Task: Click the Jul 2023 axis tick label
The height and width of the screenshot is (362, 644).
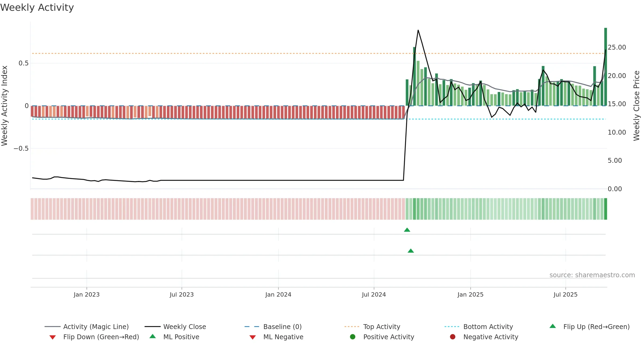Action: pyautogui.click(x=182, y=294)
